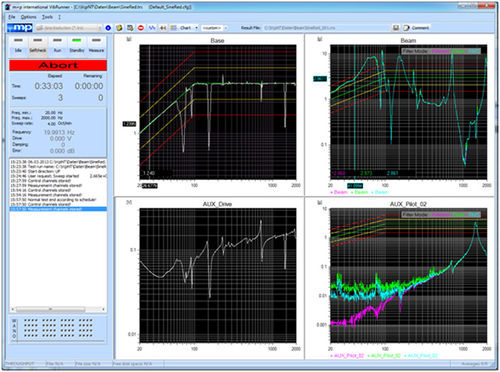Screen dimensions: 500x372
Task: Switch to Standby mode
Action: [x=77, y=46]
